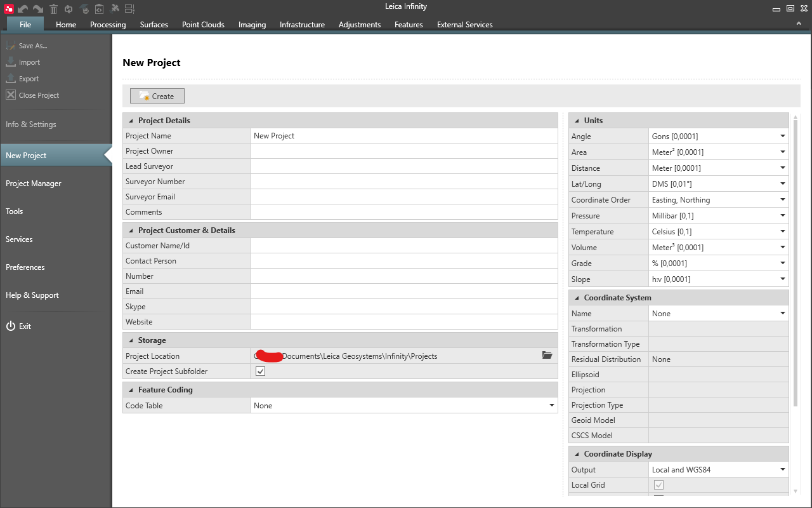Switch to the Adjustments ribbon tab

click(360, 24)
